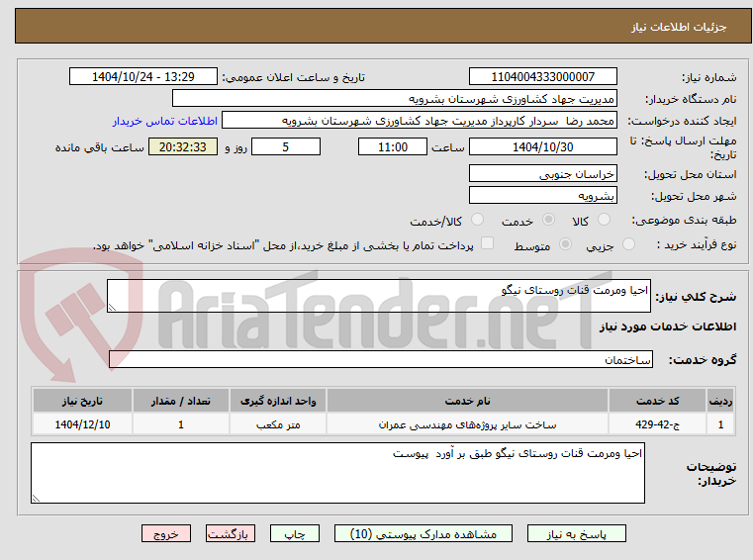This screenshot has width=753, height=560.
Task: Click the general description text area
Action: [x=378, y=296]
